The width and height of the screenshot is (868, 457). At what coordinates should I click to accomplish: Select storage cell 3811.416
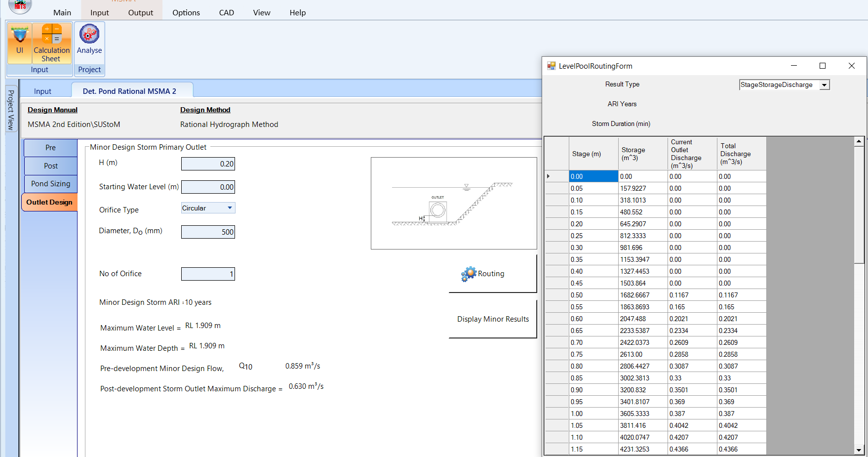643,425
